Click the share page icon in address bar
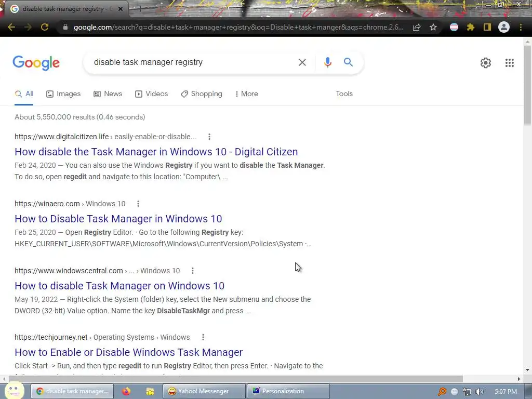532x399 pixels. click(x=417, y=27)
